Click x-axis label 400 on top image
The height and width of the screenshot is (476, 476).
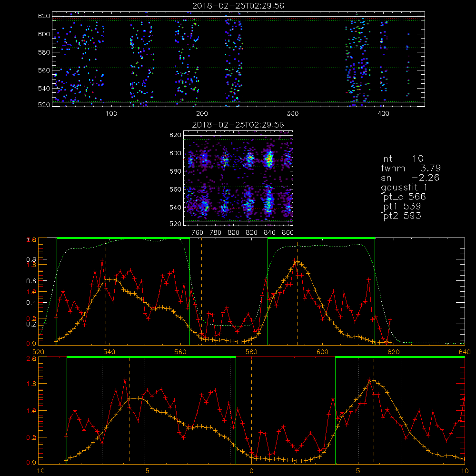pyautogui.click(x=383, y=114)
